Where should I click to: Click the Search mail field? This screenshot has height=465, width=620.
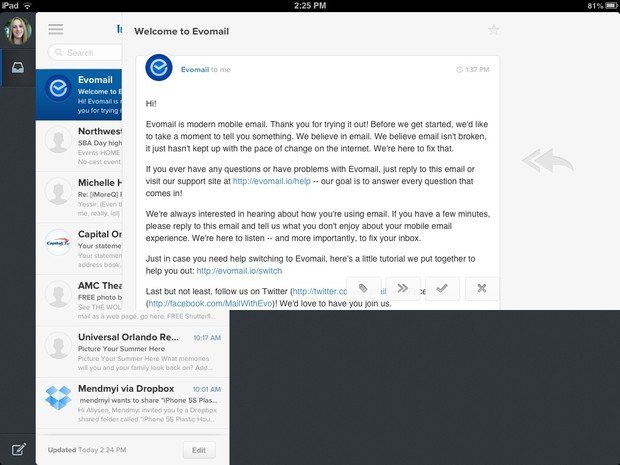coord(85,53)
